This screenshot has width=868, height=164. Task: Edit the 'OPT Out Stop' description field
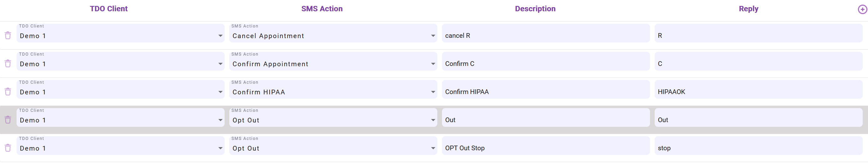[545, 148]
